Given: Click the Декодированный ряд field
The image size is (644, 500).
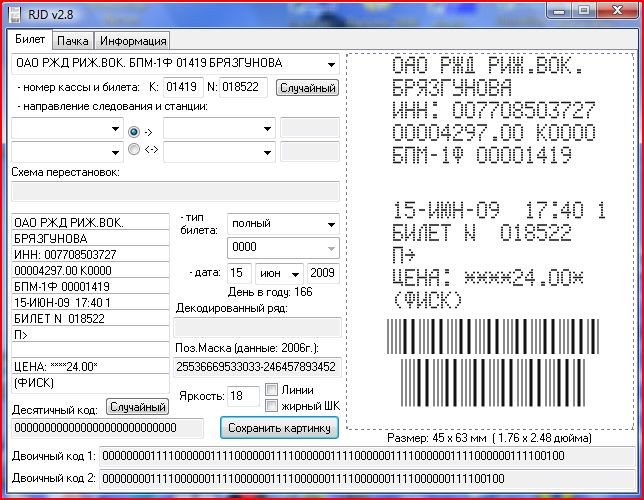Looking at the screenshot, I should (x=257, y=327).
